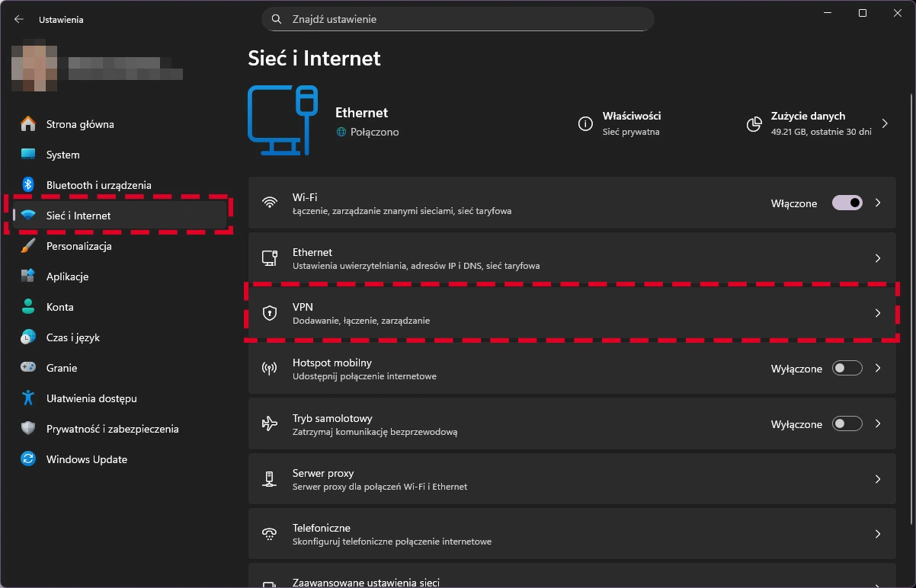
Task: Click the Hotspot mobilny antenna icon
Action: tap(269, 369)
